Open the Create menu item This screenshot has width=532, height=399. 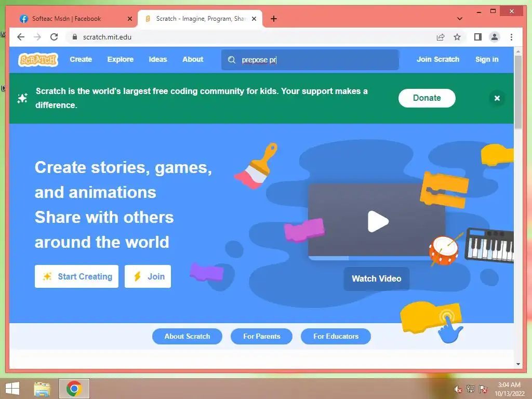(x=81, y=59)
